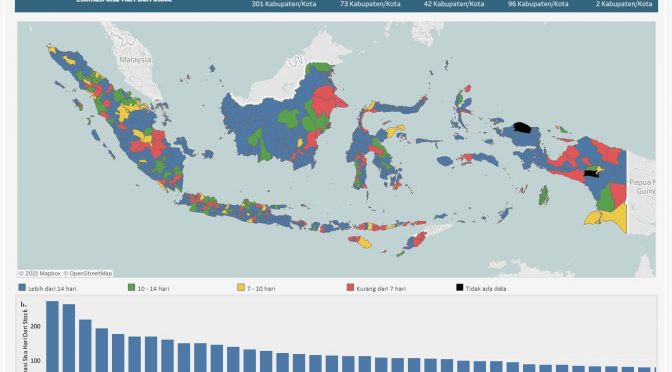Select the third bar in the bar chart
672x372 pixels.
pos(85,346)
